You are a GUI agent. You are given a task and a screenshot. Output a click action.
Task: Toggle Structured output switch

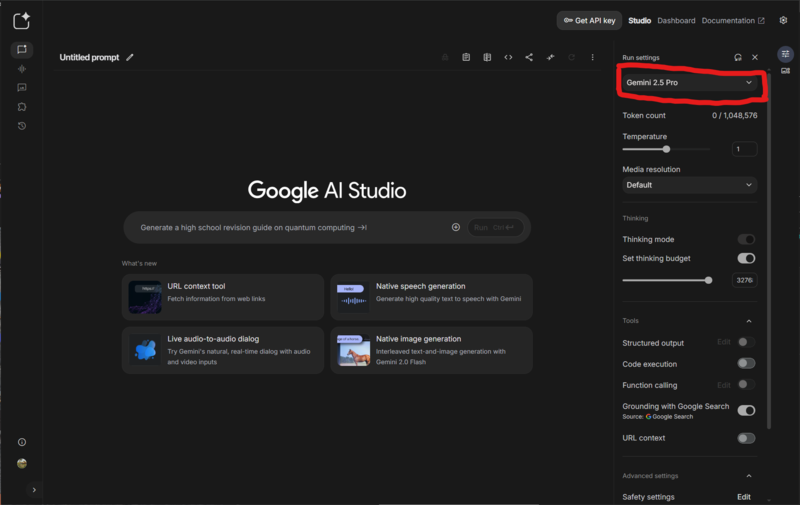pyautogui.click(x=746, y=342)
